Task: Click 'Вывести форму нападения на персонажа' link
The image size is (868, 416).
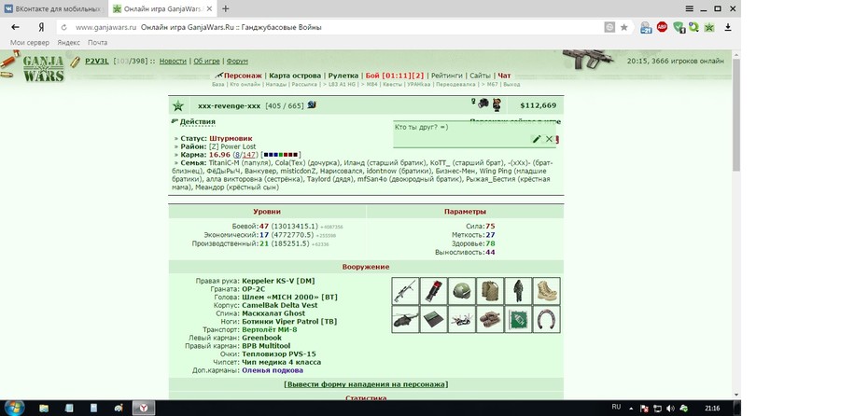Action: tap(367, 384)
